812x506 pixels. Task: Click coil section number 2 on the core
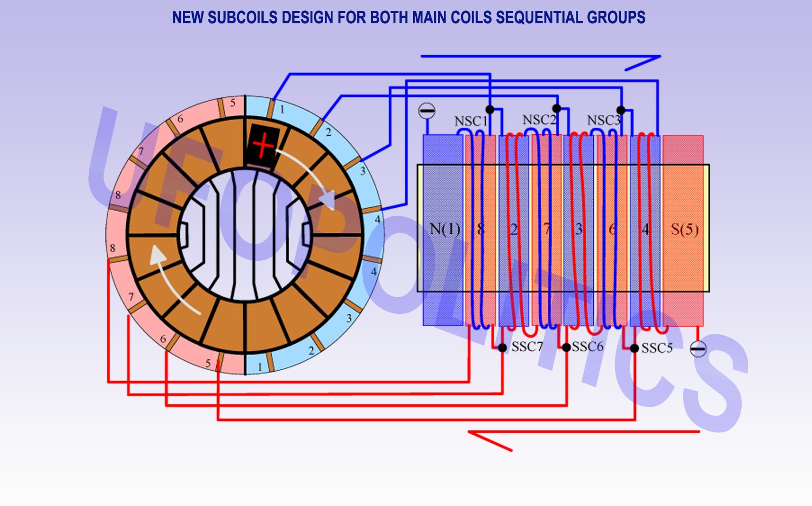click(514, 229)
